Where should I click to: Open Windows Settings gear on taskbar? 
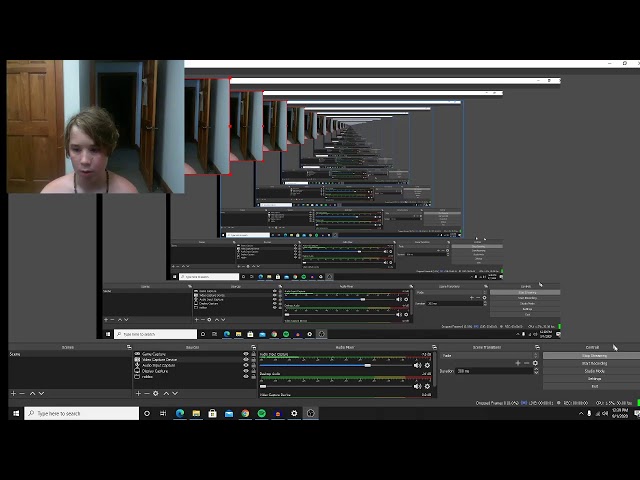pos(294,413)
